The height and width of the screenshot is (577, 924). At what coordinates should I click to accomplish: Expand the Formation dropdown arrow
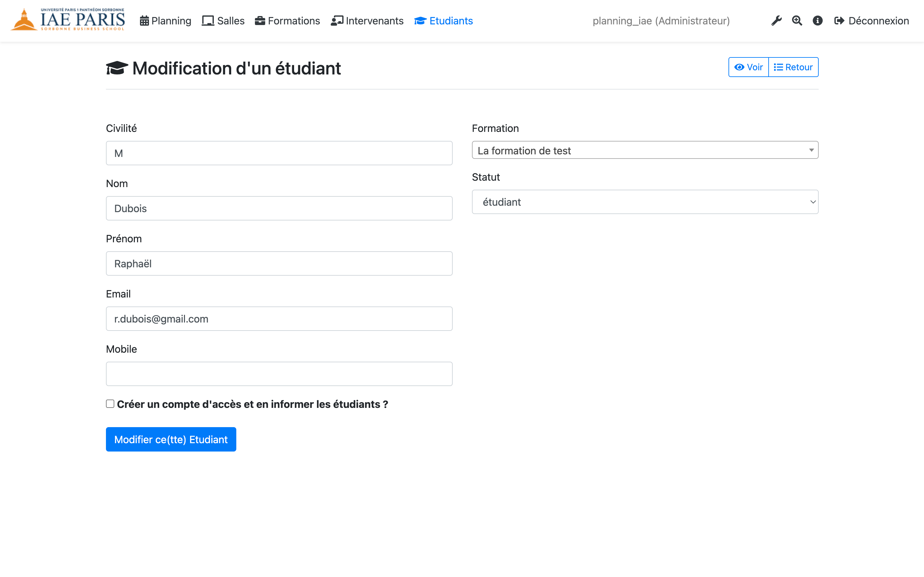(x=811, y=151)
